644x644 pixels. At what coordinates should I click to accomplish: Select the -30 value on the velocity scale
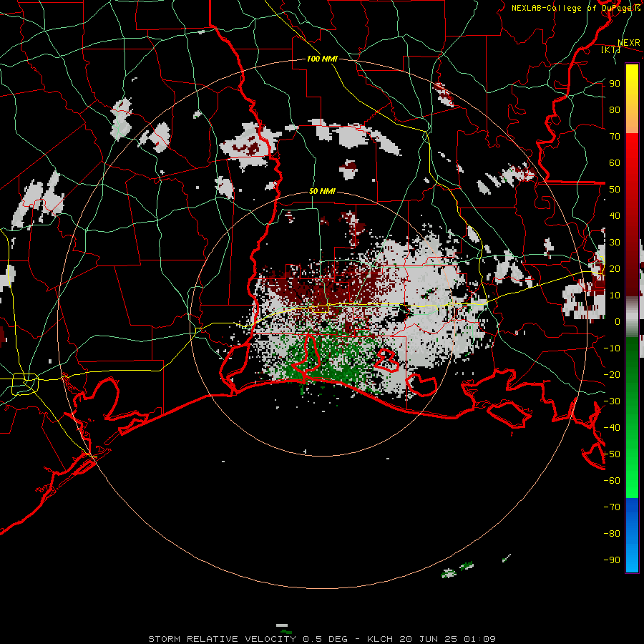[x=612, y=401]
